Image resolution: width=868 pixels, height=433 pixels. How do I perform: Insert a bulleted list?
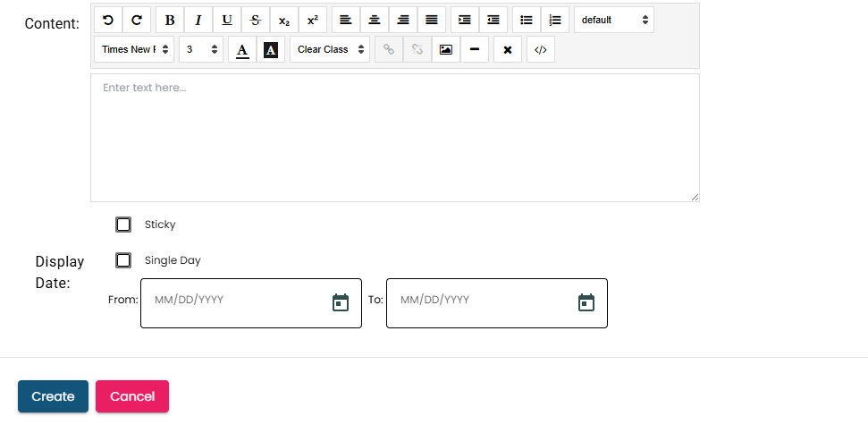pyautogui.click(x=527, y=20)
